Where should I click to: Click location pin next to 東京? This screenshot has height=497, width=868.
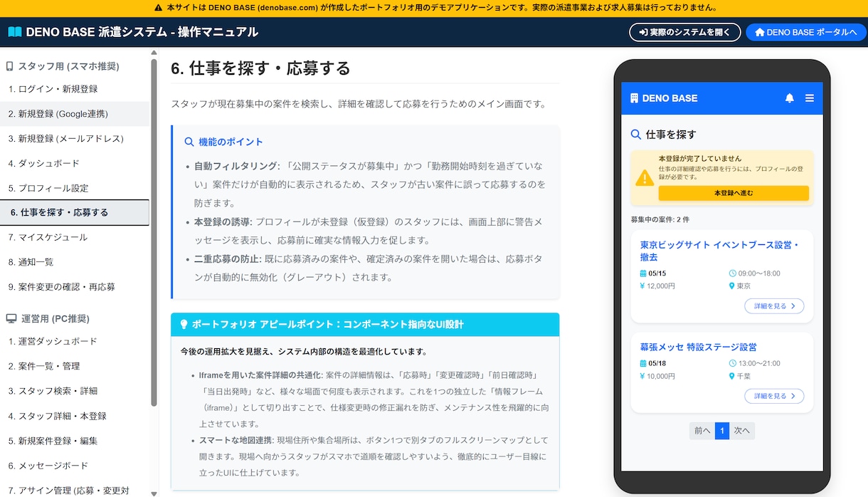(x=732, y=286)
